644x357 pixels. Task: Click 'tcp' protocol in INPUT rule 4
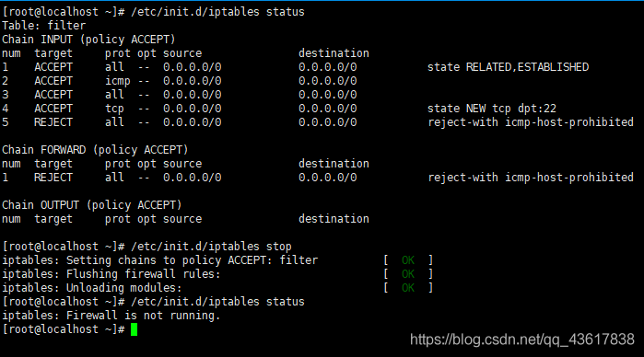click(x=114, y=109)
